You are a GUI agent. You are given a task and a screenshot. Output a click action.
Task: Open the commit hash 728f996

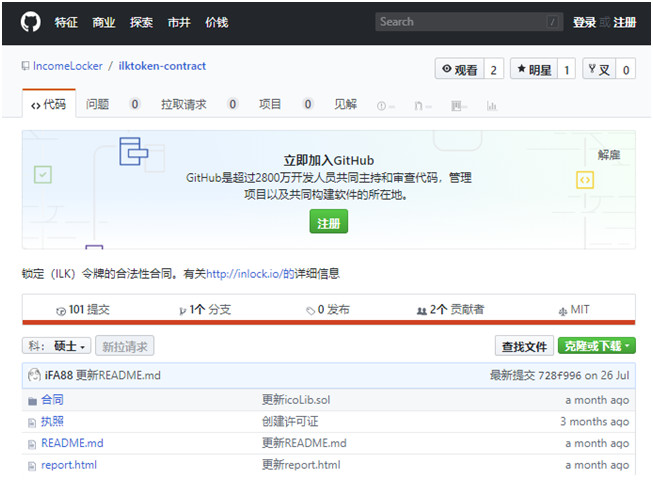(559, 376)
